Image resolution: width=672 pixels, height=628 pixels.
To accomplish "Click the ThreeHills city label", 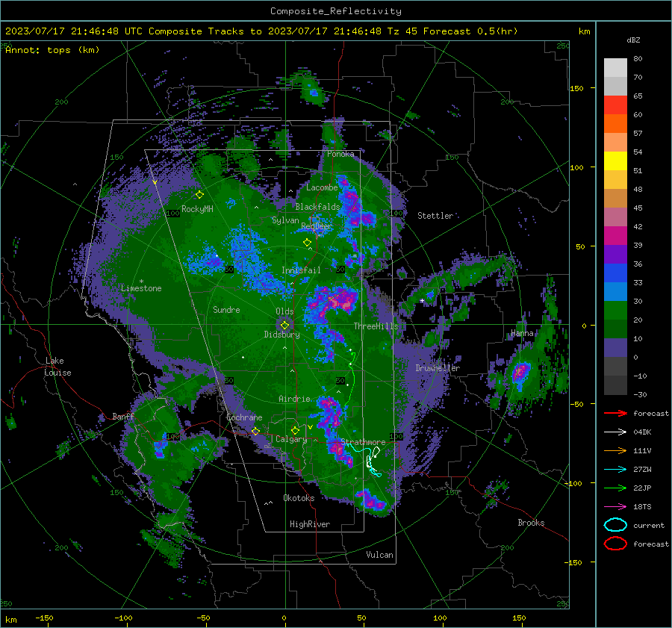I will 376,326.
